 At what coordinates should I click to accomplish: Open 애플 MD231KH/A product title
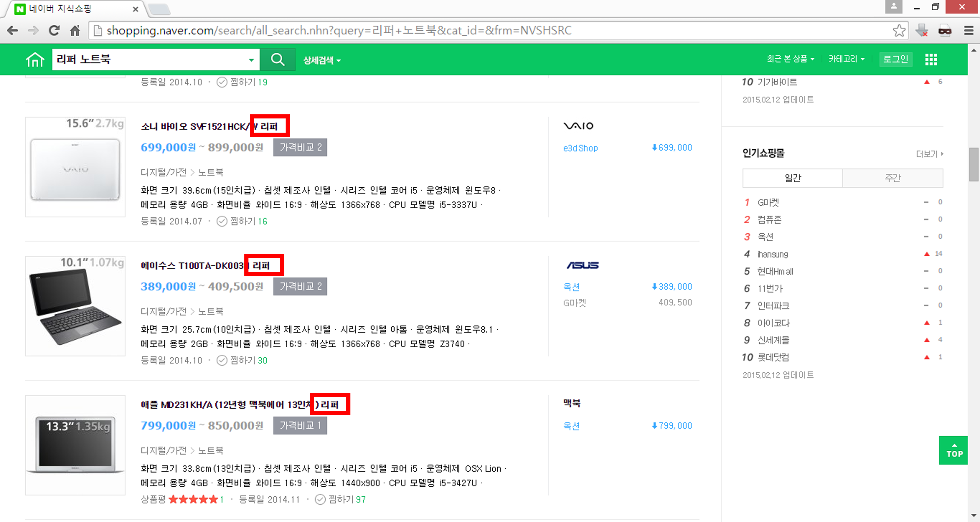point(240,404)
